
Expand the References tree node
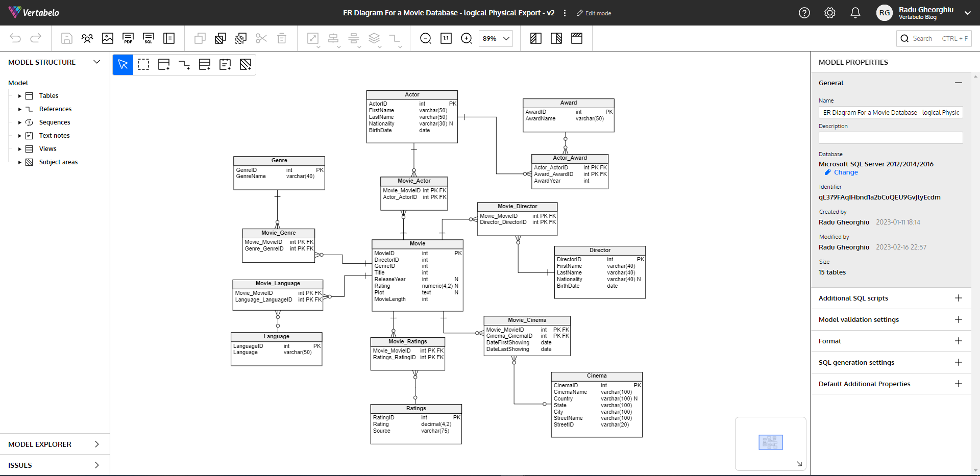click(x=20, y=109)
